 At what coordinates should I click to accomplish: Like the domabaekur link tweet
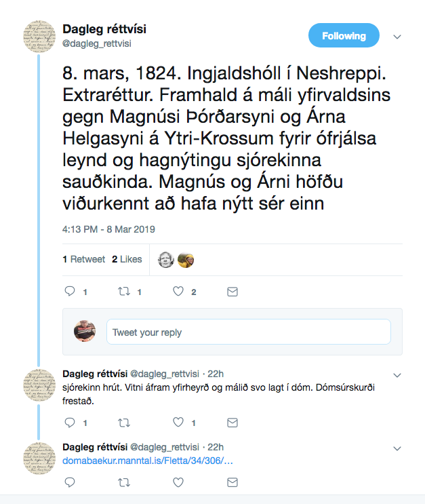point(178,482)
